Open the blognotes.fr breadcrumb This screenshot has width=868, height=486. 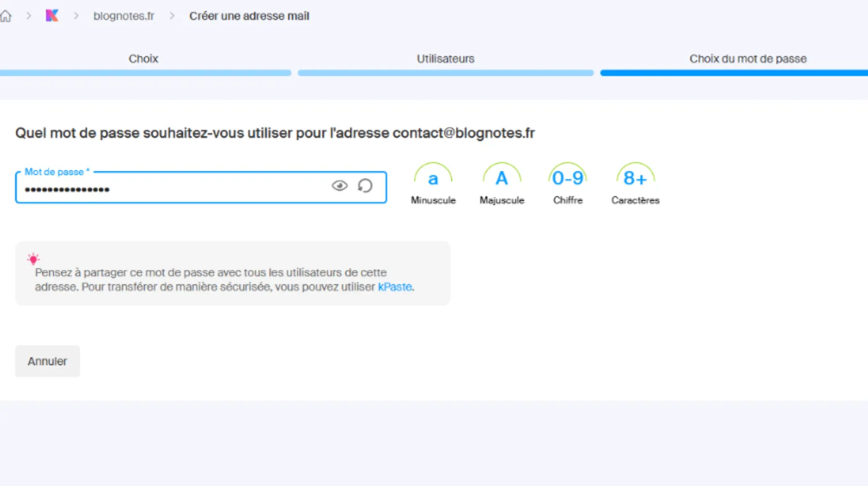click(124, 16)
